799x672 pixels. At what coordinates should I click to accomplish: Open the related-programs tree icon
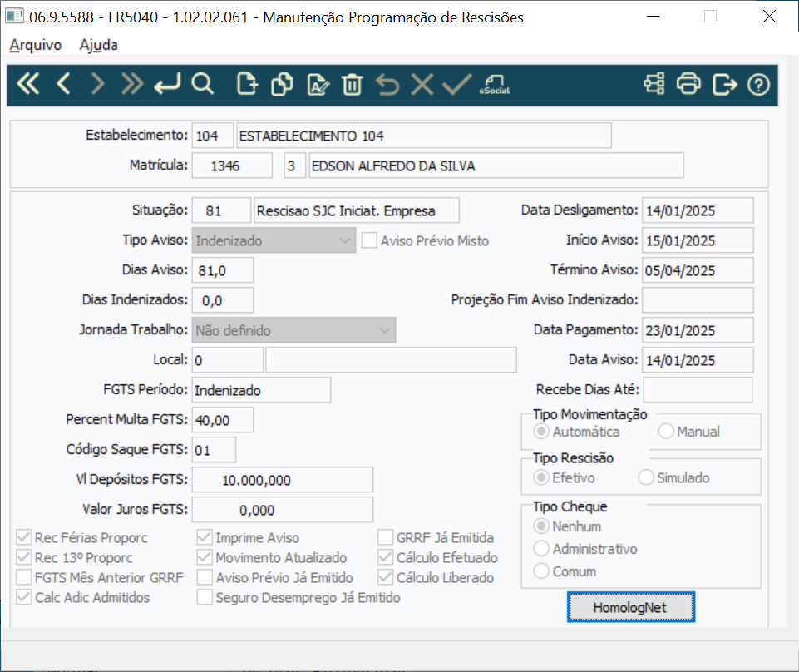654,84
